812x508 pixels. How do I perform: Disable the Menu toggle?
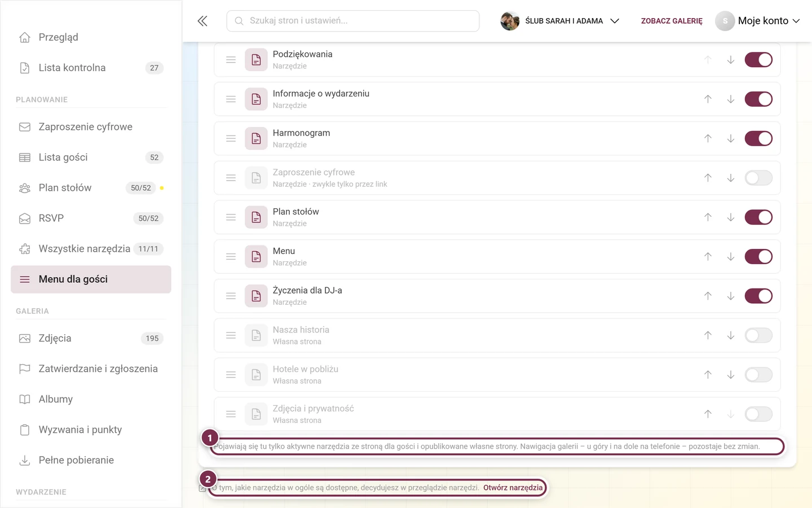coord(758,257)
